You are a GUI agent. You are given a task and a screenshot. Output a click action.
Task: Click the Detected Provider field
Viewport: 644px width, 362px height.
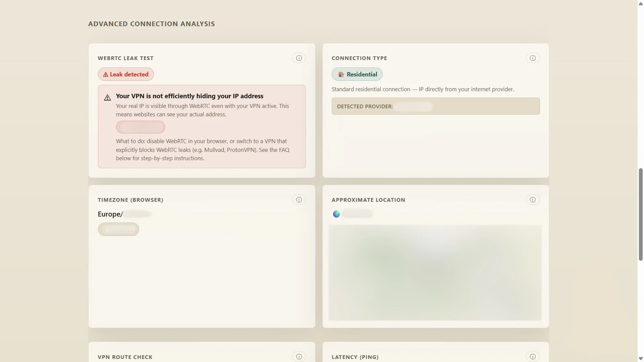(436, 106)
